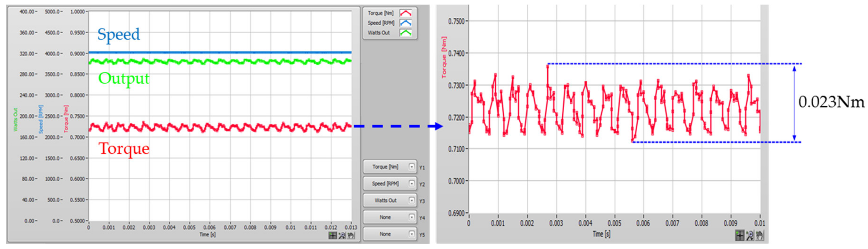The height and width of the screenshot is (249, 868).
Task: Click the blue Speed [RPM] legend plot sample
Action: (405, 23)
